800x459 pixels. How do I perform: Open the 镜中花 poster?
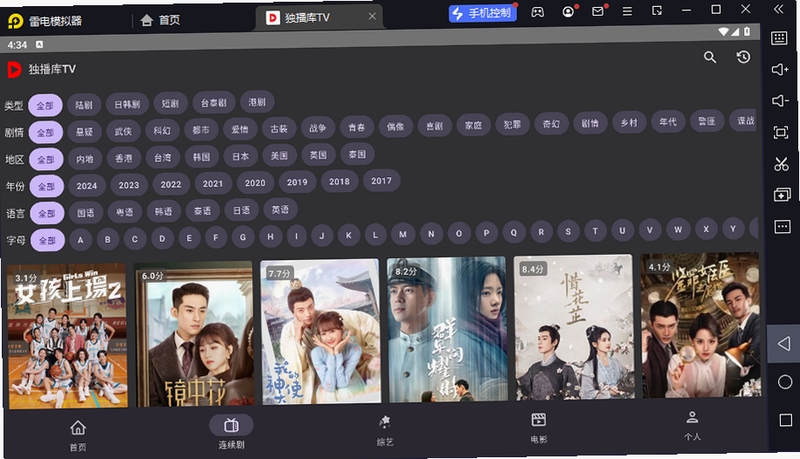(194, 334)
